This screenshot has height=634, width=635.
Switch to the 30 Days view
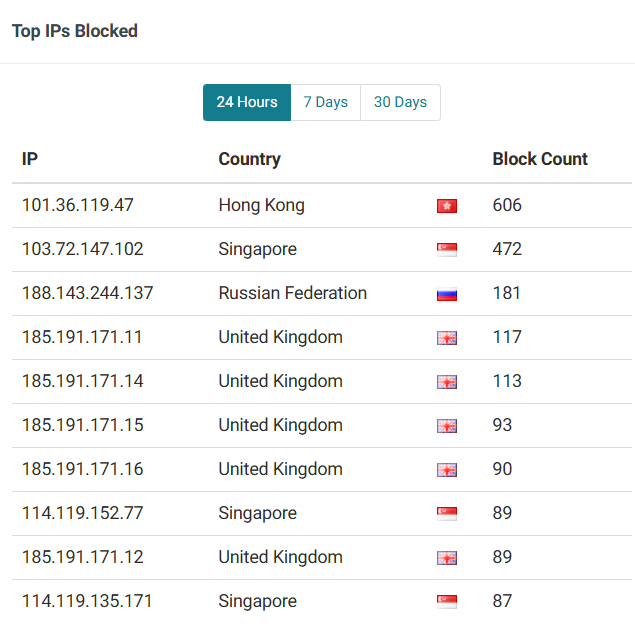pyautogui.click(x=400, y=102)
